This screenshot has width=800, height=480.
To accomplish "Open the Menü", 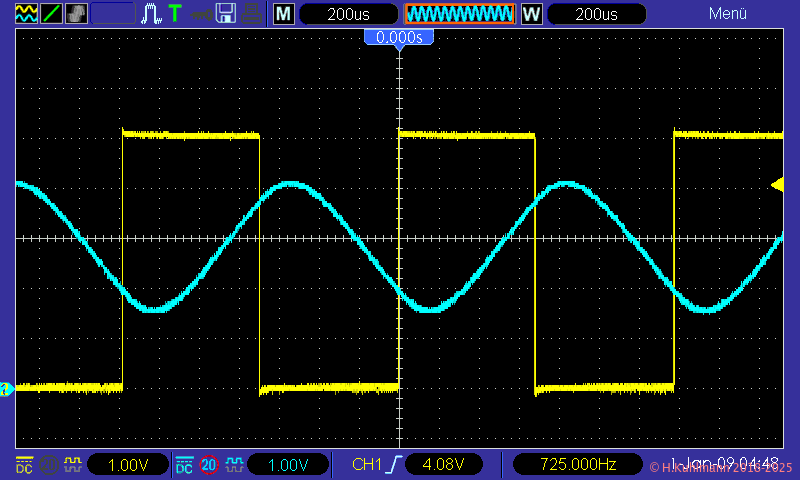I will coord(728,14).
